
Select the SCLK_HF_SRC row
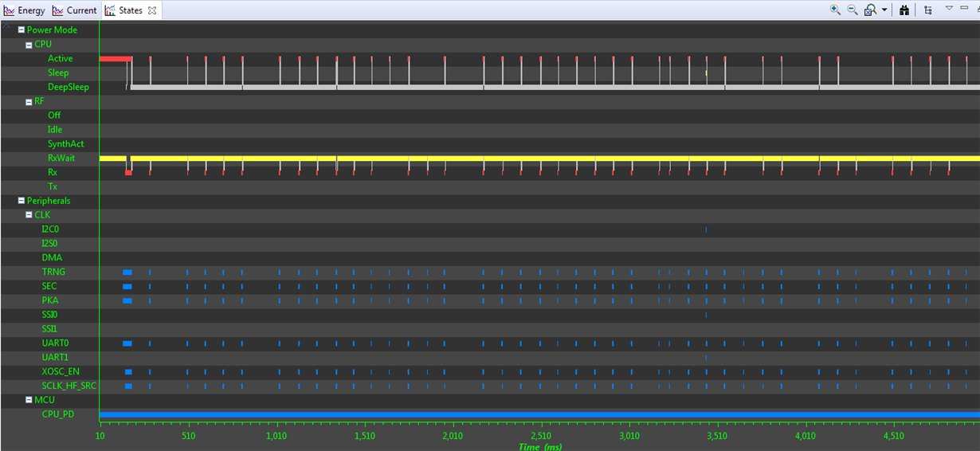[69, 386]
